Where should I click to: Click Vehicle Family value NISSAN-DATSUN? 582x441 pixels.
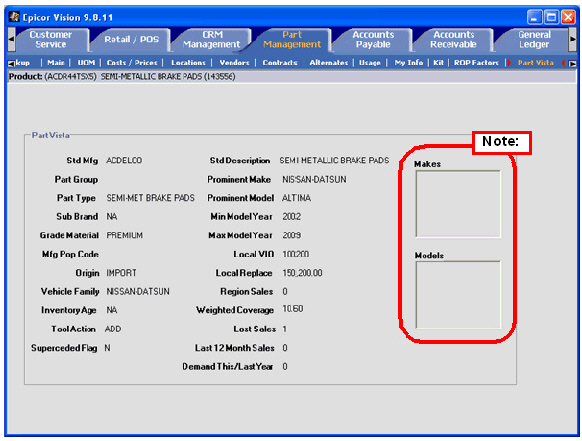click(x=138, y=292)
